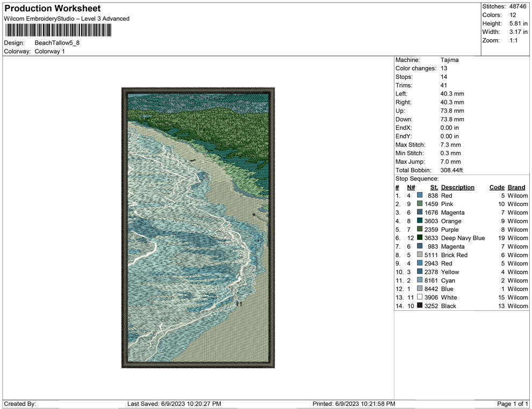This screenshot has height=409, width=532.
Task: Click the barcode under the worksheet title
Action: [57, 30]
